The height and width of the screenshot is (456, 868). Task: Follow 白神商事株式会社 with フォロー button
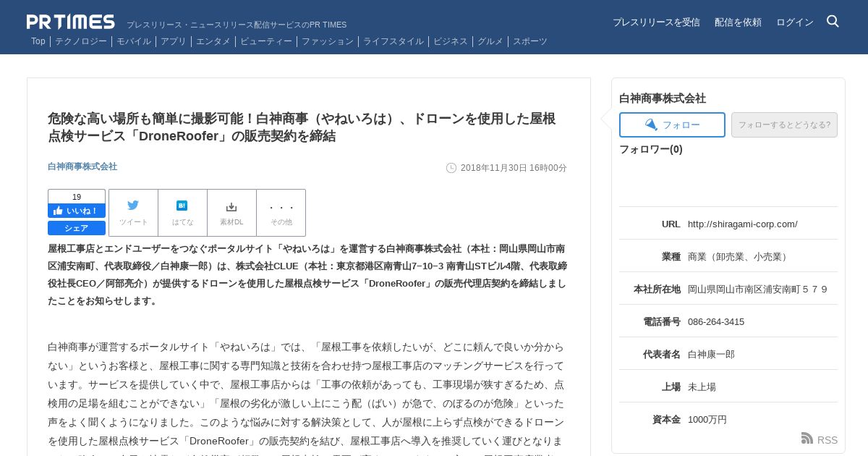(672, 124)
